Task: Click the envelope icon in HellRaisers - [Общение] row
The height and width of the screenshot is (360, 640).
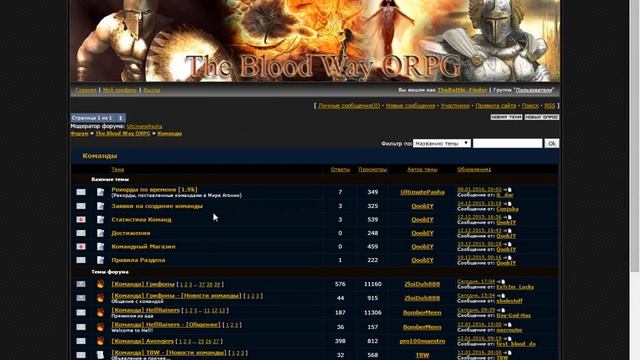Action: pyautogui.click(x=81, y=327)
